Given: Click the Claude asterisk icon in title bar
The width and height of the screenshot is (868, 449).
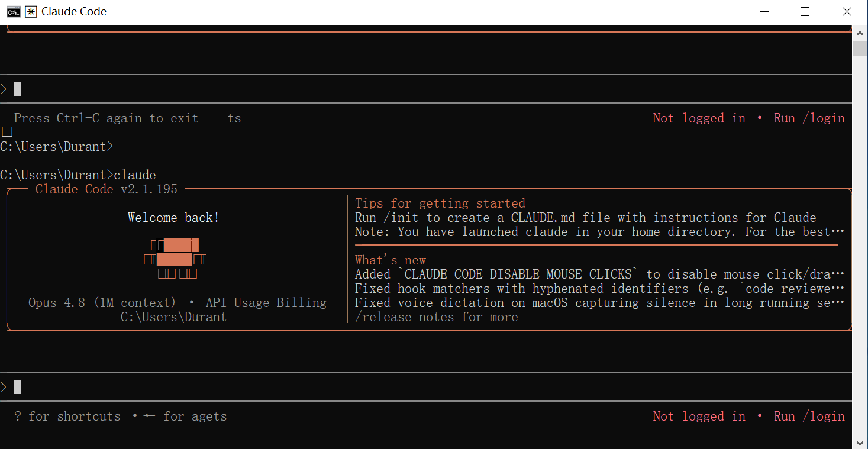Looking at the screenshot, I should (x=31, y=12).
